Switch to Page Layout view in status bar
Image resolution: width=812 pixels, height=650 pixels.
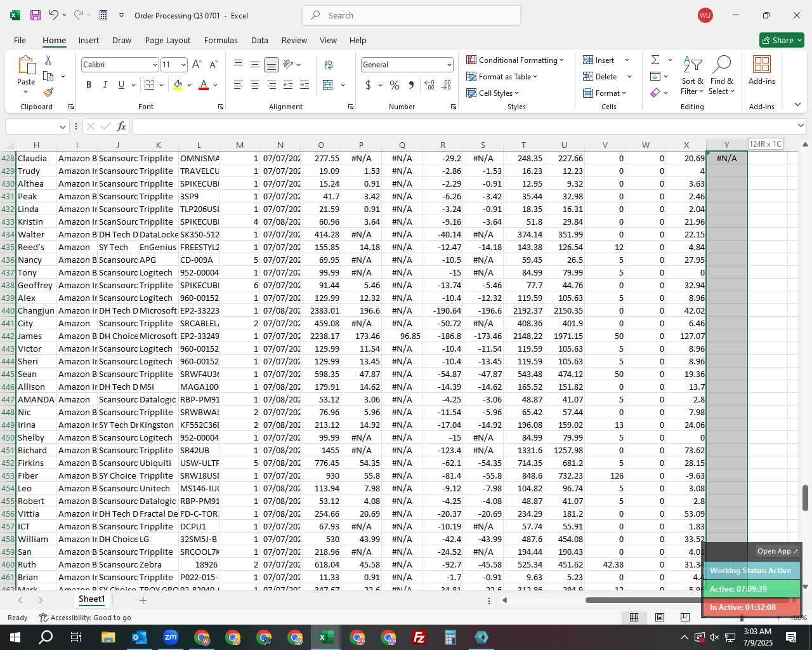click(x=660, y=618)
